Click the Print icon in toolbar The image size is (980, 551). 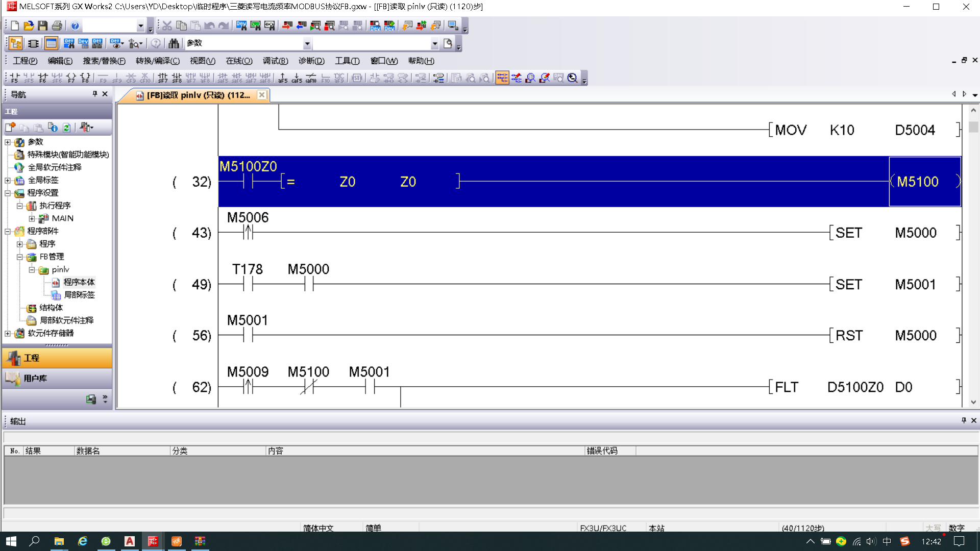point(57,26)
